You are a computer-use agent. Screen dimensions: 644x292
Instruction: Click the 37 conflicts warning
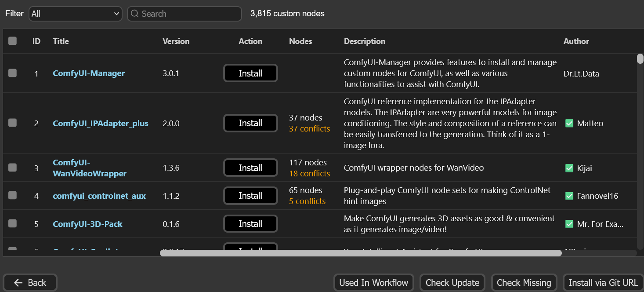click(x=309, y=129)
